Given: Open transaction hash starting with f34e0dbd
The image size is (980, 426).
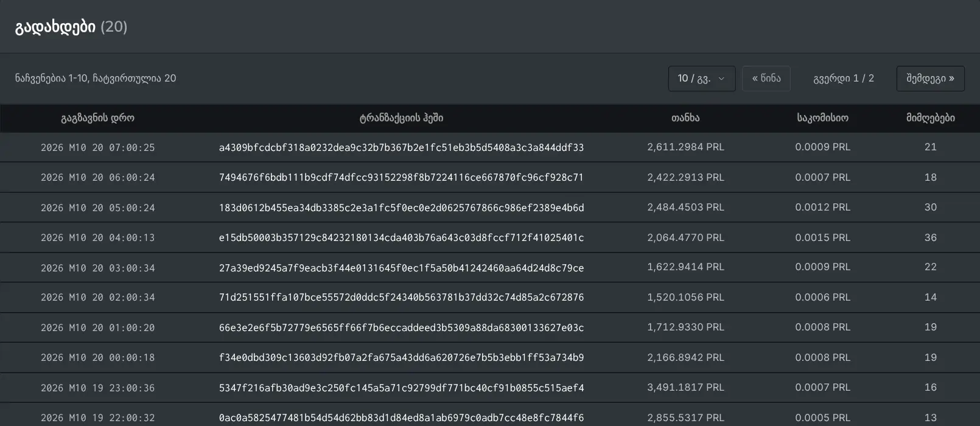Looking at the screenshot, I should click(x=401, y=357).
